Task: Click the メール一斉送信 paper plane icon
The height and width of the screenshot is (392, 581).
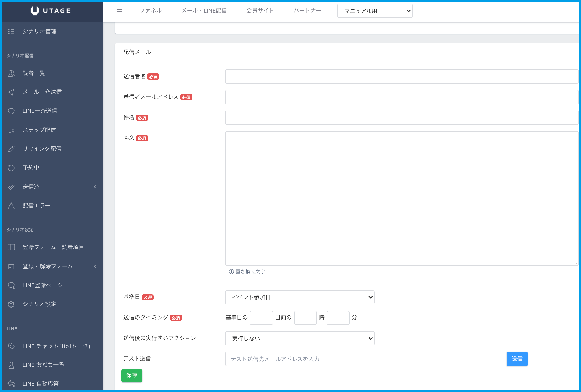Action: [x=11, y=92]
